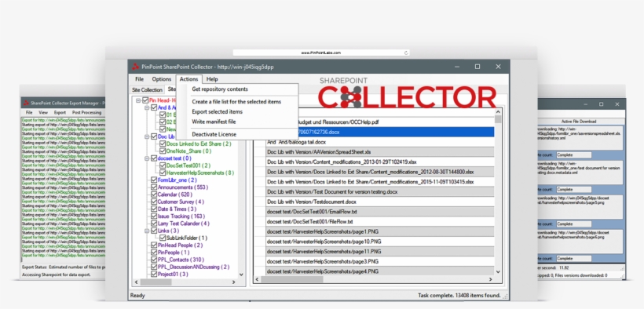Collapse the Pin Head root tree node

139,100
